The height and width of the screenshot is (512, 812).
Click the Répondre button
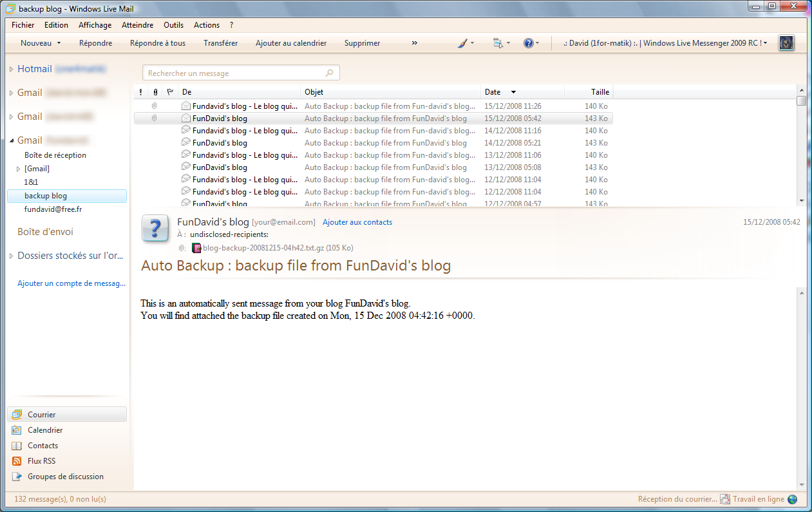96,43
